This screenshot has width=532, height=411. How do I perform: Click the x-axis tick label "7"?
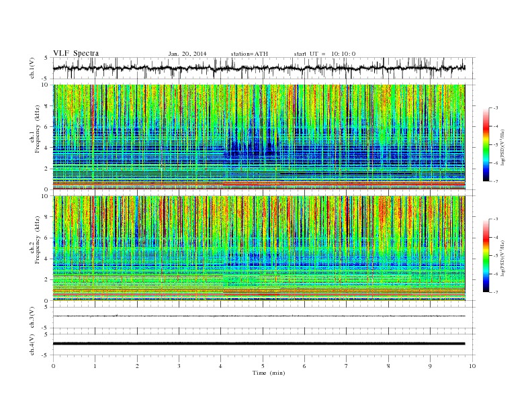click(x=347, y=366)
